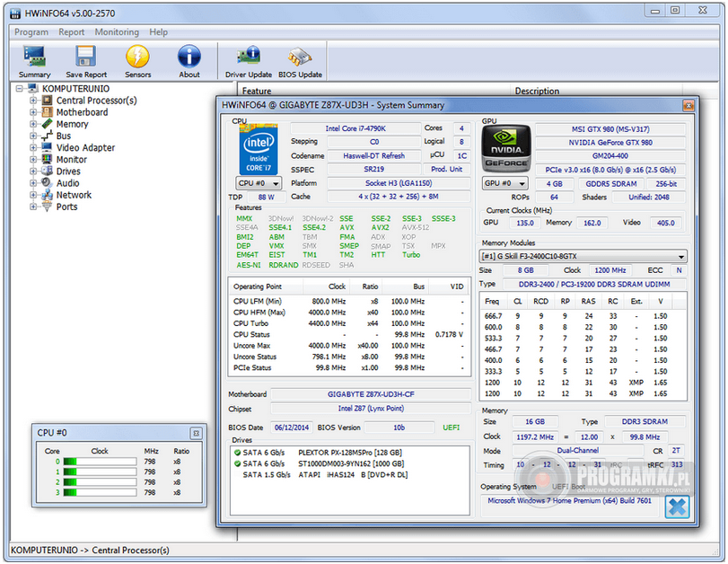Click the About info icon
This screenshot has width=728, height=564.
coord(189,57)
